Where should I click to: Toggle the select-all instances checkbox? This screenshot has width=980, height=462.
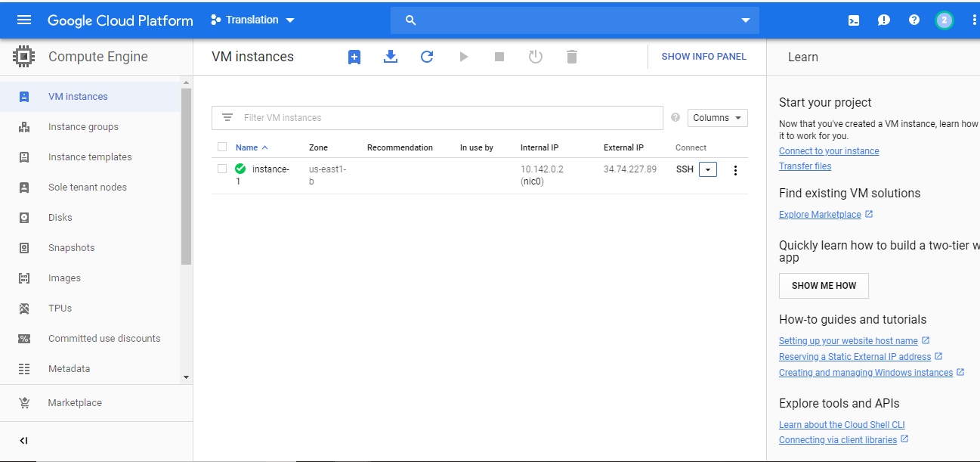click(x=222, y=147)
